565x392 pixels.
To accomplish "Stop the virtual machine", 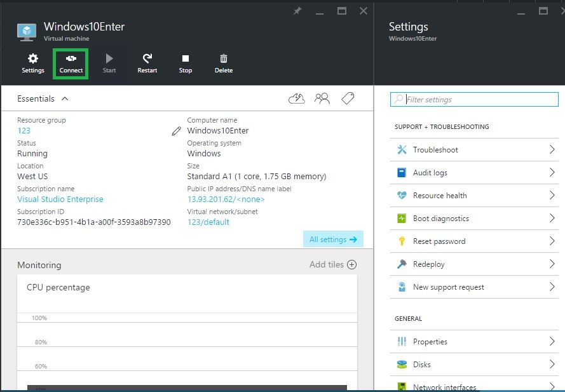I will (x=185, y=64).
